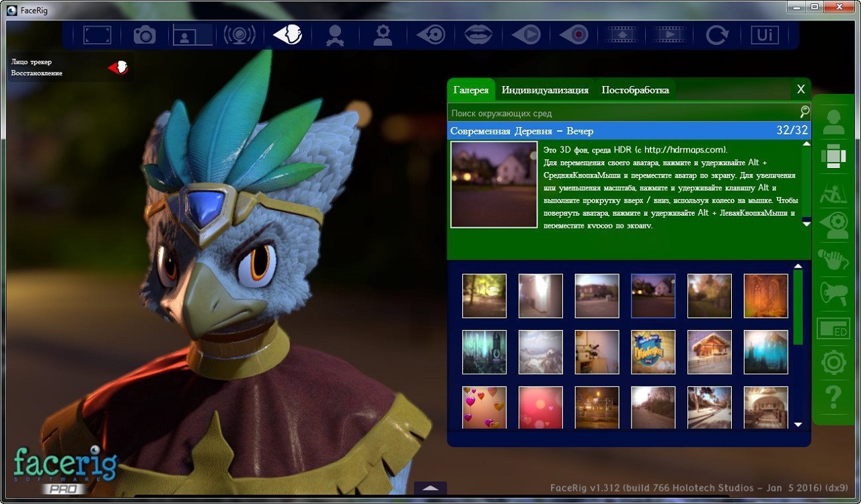Click the circular reset arrow icon
This screenshot has width=861, height=504.
[x=717, y=35]
